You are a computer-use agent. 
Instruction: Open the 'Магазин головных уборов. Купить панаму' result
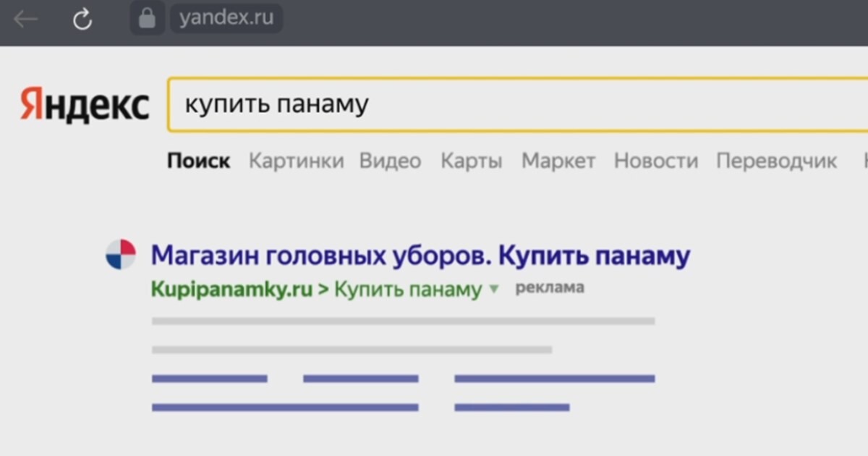[x=420, y=256]
